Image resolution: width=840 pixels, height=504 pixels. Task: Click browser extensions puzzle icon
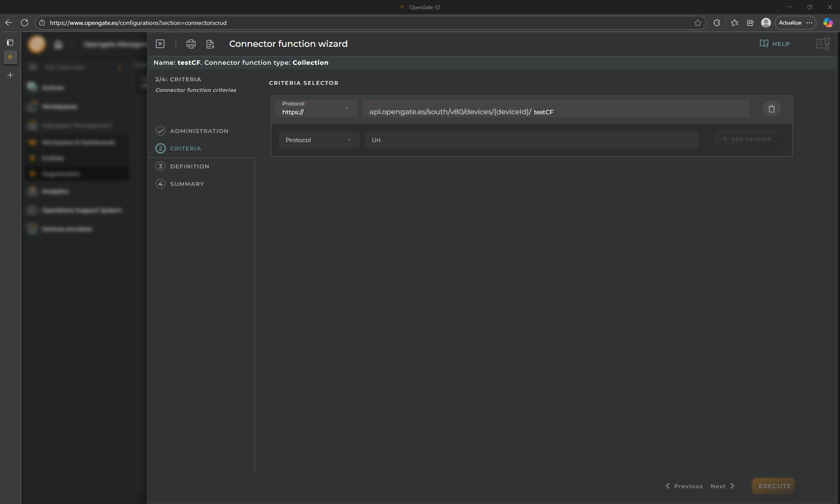click(x=717, y=23)
